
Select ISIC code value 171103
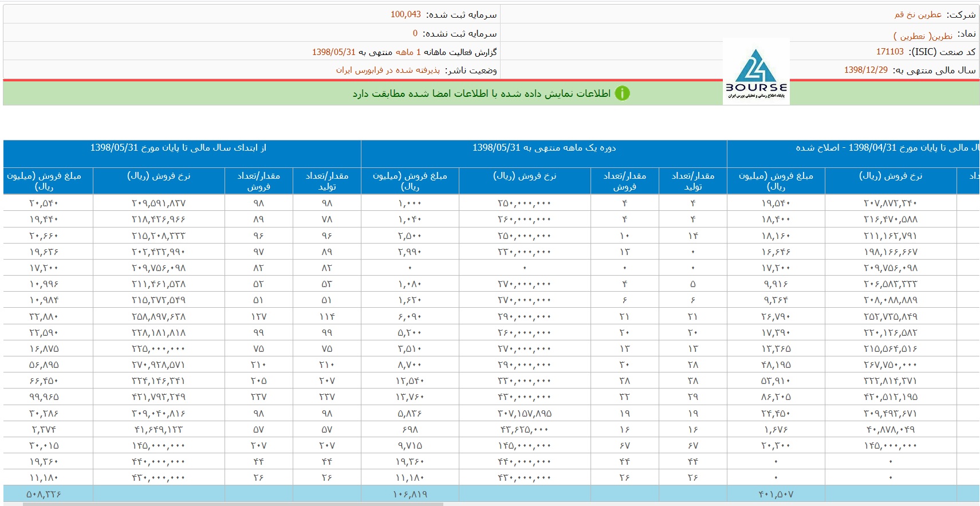click(x=890, y=52)
